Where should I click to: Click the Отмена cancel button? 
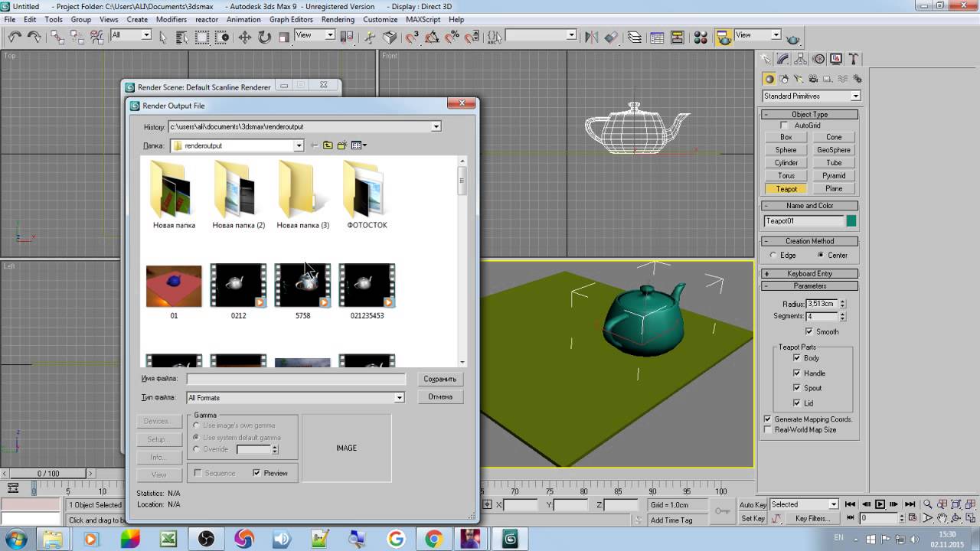click(x=440, y=396)
